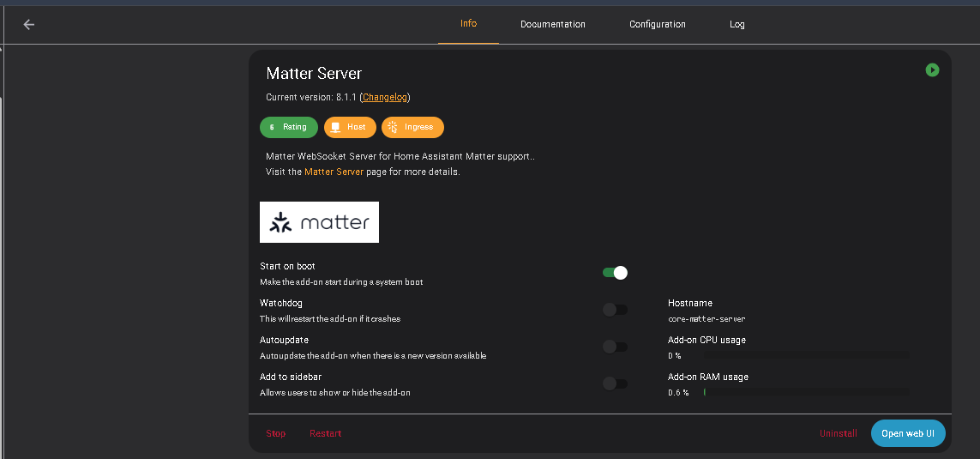Click the 0 % CPU value
Viewport: 980px width, 459px height.
tap(675, 356)
